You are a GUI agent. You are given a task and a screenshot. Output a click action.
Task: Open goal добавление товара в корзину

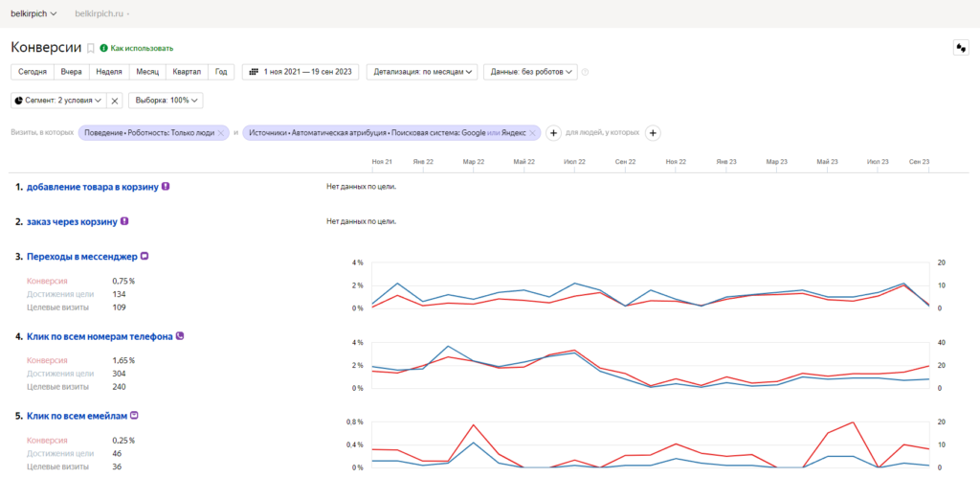click(93, 187)
